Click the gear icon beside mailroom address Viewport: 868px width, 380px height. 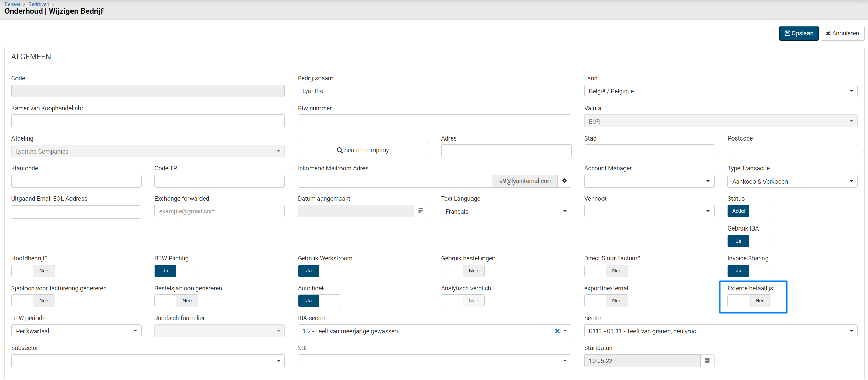564,181
